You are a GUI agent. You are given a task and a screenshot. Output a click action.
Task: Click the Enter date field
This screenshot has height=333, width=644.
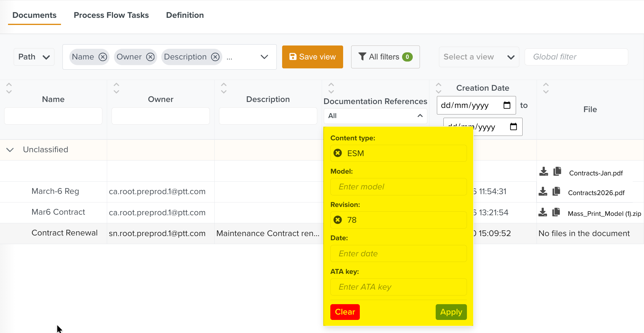tap(398, 253)
